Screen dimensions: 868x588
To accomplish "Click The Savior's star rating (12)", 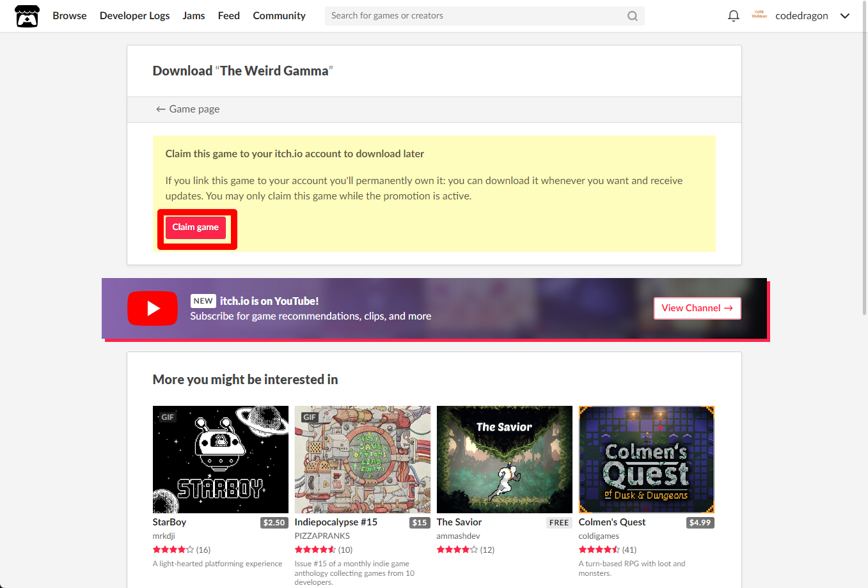I will pos(466,550).
